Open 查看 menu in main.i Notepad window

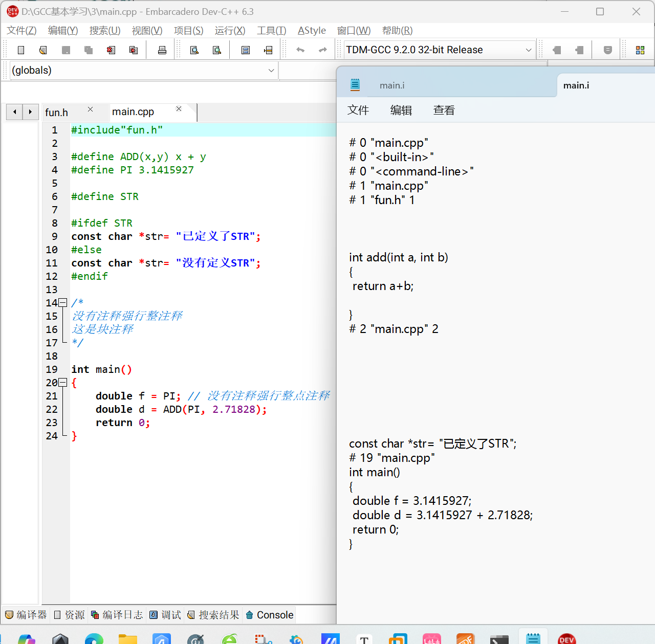pyautogui.click(x=444, y=110)
